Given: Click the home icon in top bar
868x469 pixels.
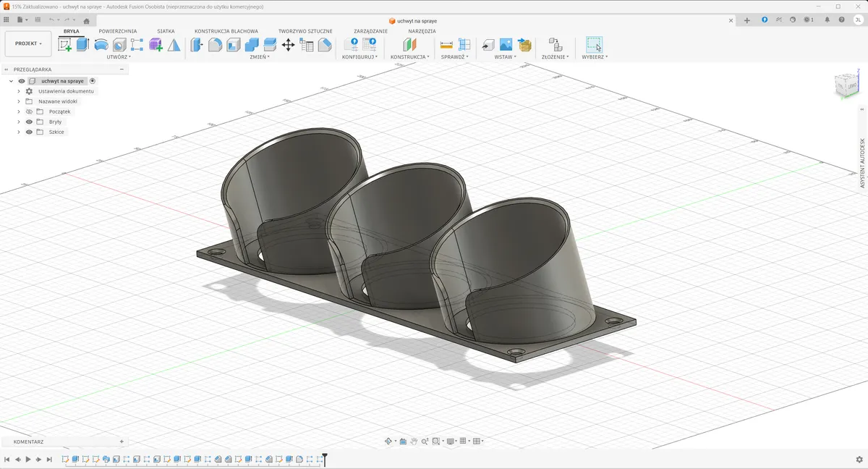Looking at the screenshot, I should (x=87, y=21).
